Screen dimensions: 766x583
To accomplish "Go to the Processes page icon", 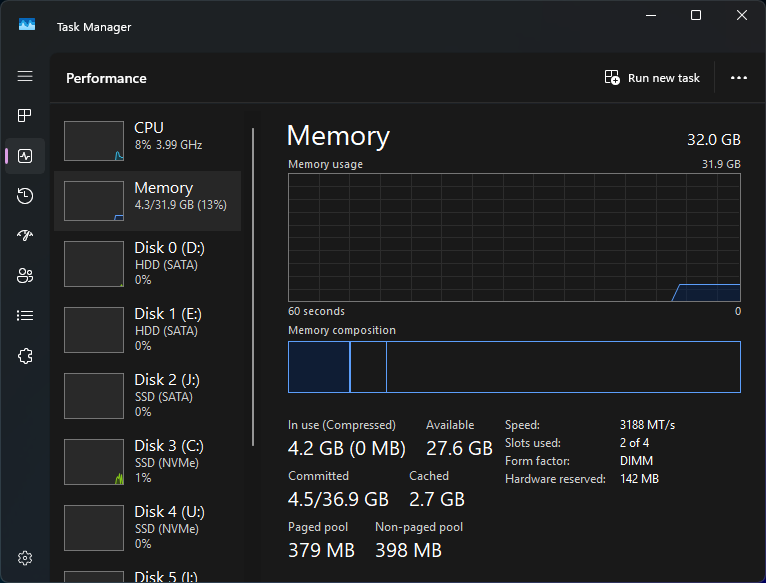I will [25, 116].
